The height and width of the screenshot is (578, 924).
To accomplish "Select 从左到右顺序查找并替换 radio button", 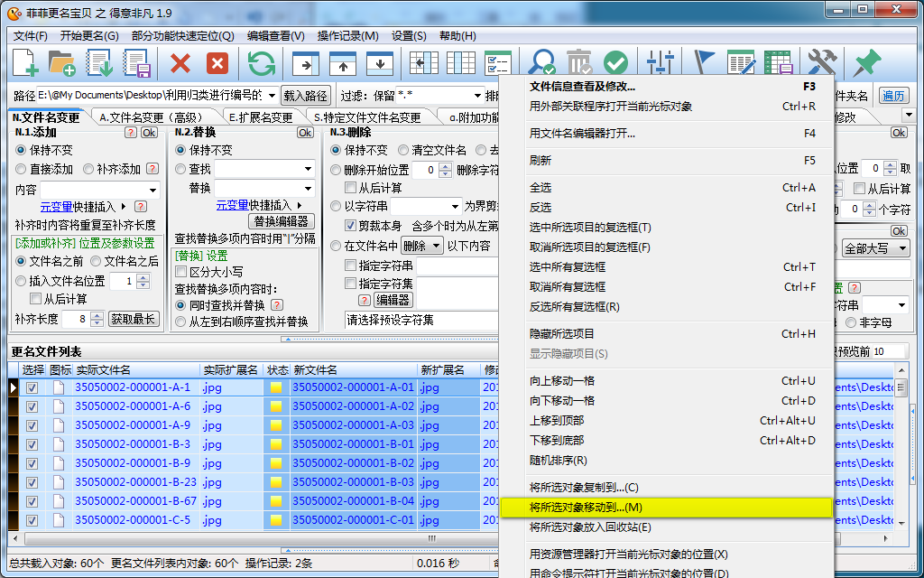I will coord(180,322).
